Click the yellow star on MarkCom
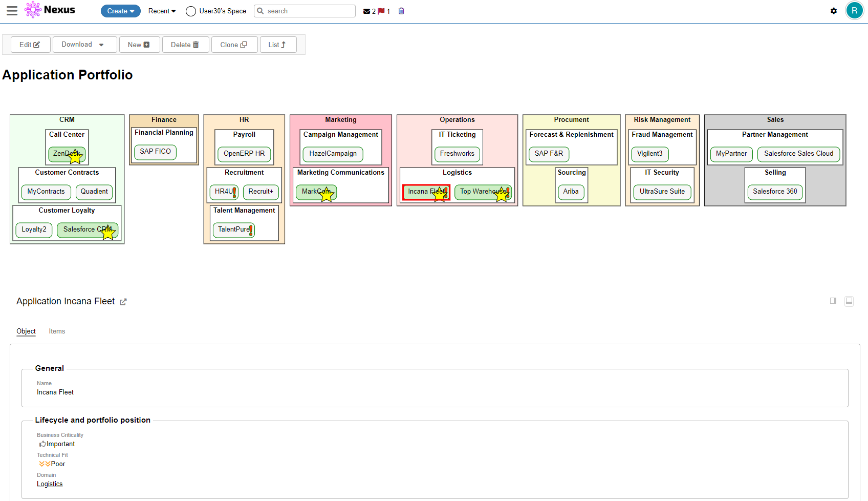The height and width of the screenshot is (501, 868). (327, 195)
